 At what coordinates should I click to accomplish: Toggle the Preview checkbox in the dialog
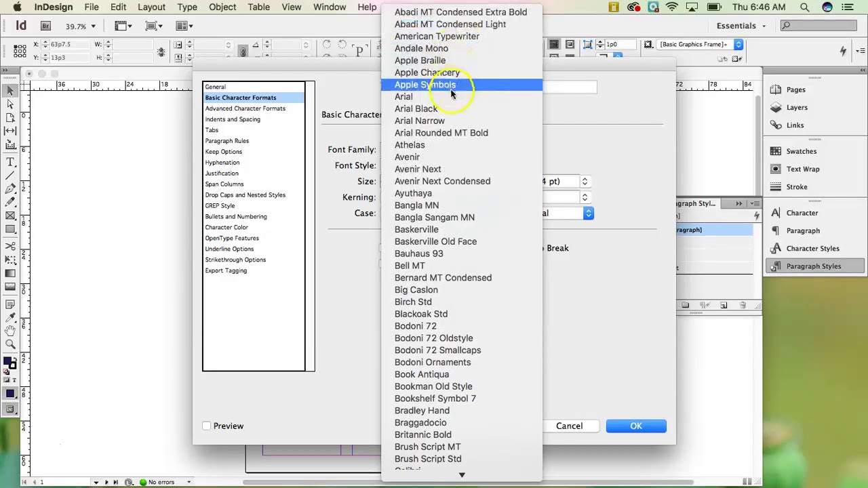click(206, 426)
